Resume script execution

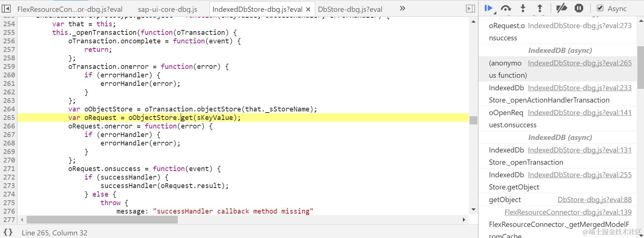(489, 8)
